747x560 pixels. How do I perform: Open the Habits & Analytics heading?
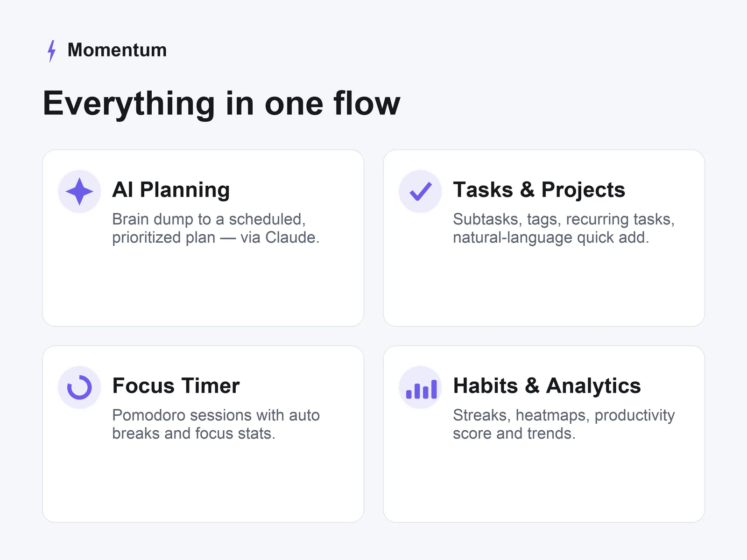547,386
